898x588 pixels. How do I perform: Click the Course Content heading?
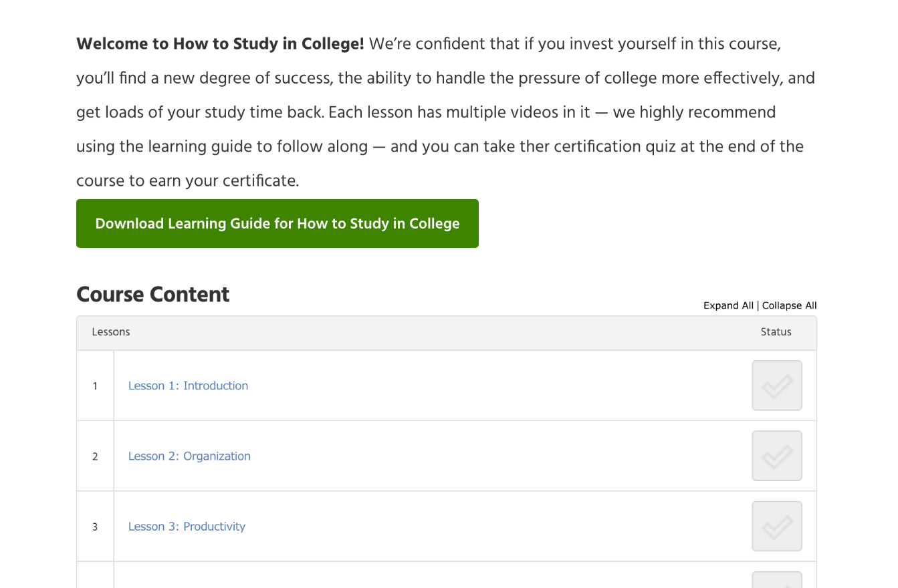pyautogui.click(x=153, y=295)
